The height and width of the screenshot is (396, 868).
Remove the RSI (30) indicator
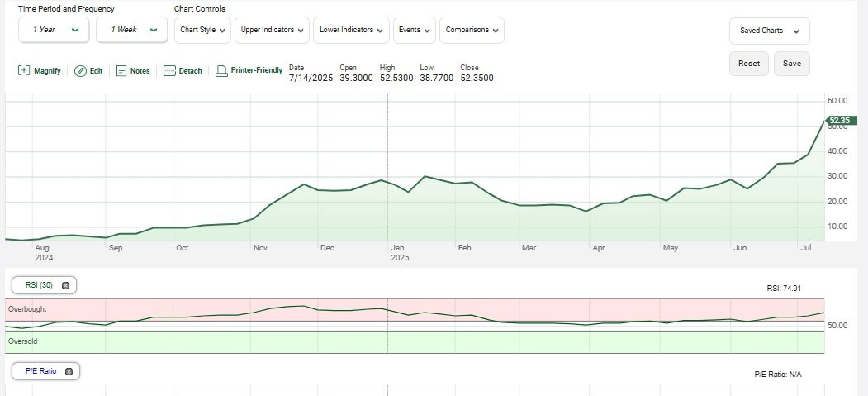point(65,285)
